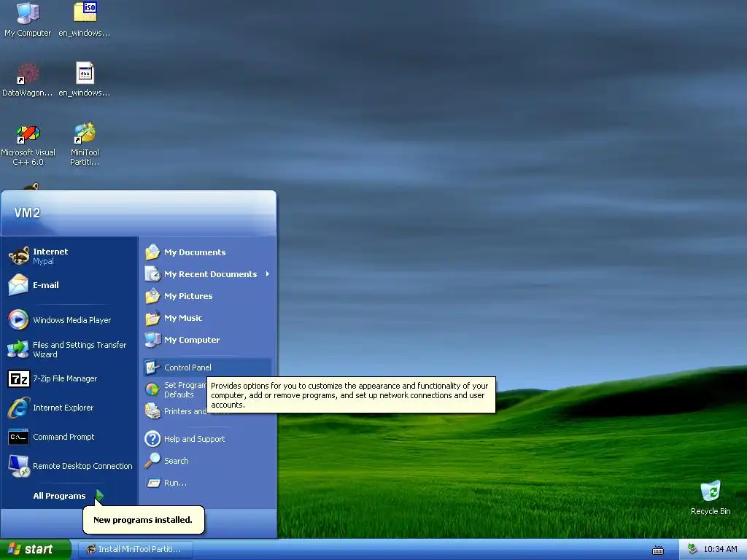The width and height of the screenshot is (747, 560).
Task: Expand My Recent Documents submenu arrow
Action: pyautogui.click(x=268, y=274)
